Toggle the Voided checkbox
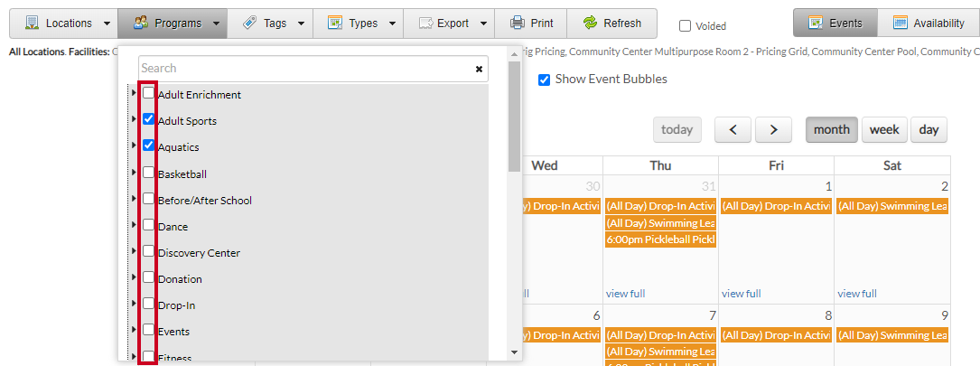Viewport: 980px width, 366px height. [x=685, y=25]
